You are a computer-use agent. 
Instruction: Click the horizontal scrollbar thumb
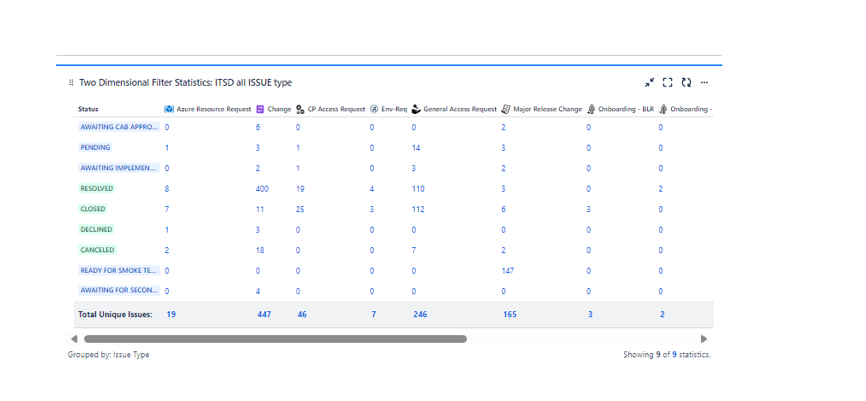[x=275, y=339]
